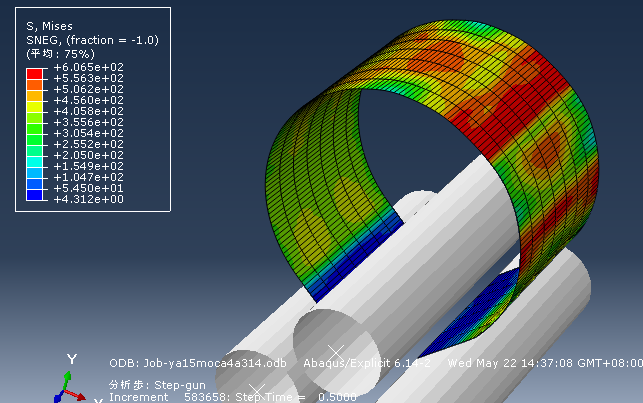Click the maximum legend value +6.065e+02
The width and height of the screenshot is (643, 403).
coord(89,67)
